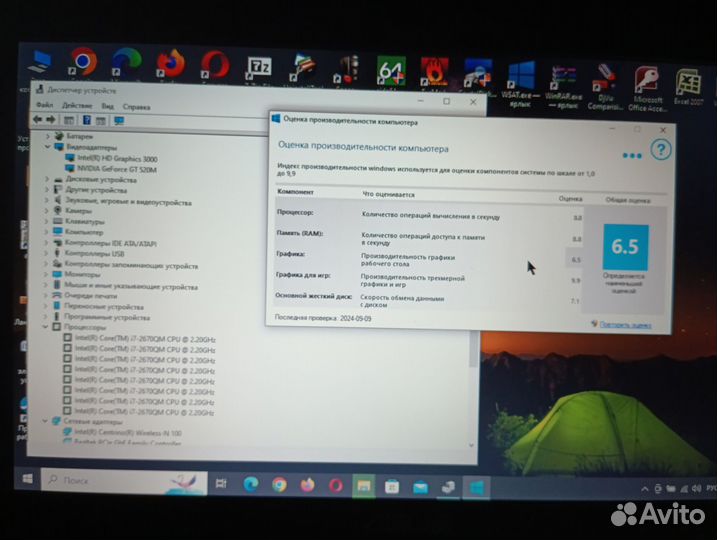The width and height of the screenshot is (717, 540).
Task: Maximize Device Manager window
Action: (447, 101)
